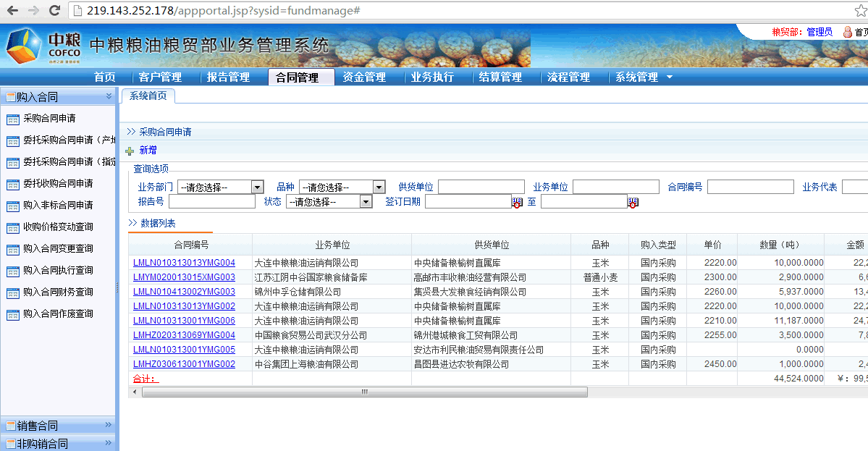Reload the page with refresh icon
The width and height of the screenshot is (868, 451).
click(x=54, y=11)
